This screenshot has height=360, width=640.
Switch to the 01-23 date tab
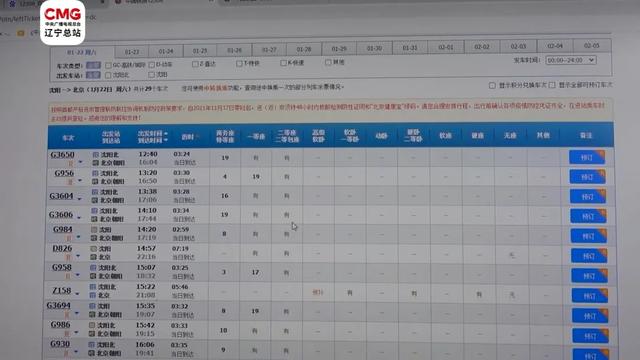[131, 52]
